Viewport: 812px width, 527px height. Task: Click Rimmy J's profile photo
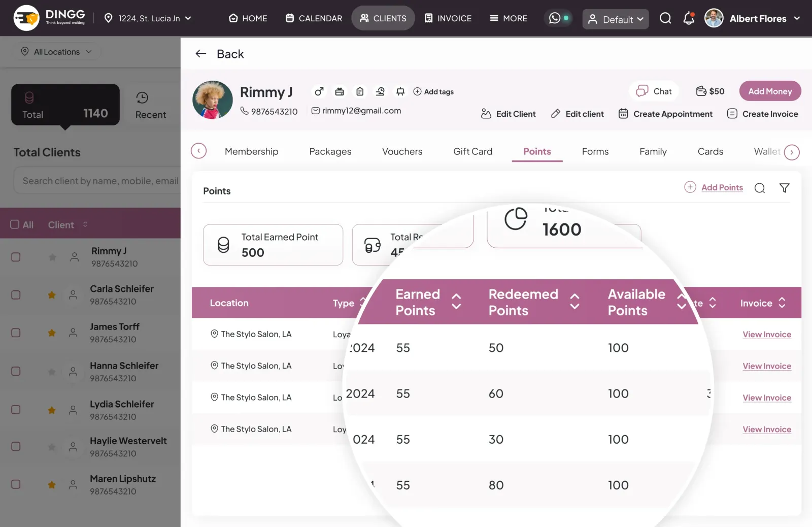click(x=213, y=100)
